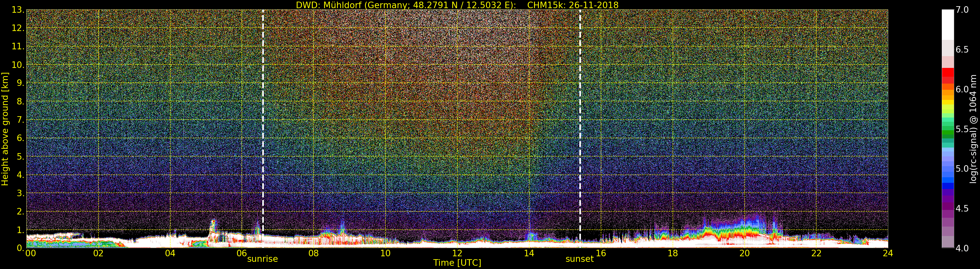Click the "5.5" colorbar tick label
Image resolution: width=980 pixels, height=269 pixels.
click(962, 129)
